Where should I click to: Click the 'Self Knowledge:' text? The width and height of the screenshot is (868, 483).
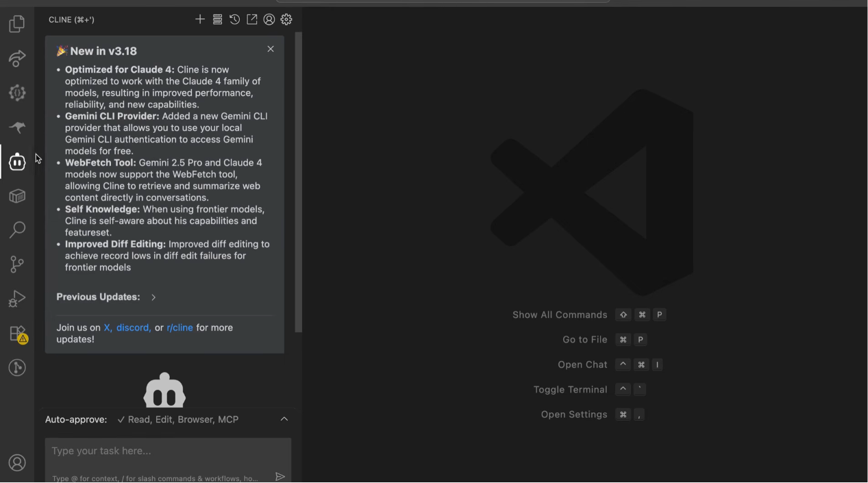coord(103,210)
